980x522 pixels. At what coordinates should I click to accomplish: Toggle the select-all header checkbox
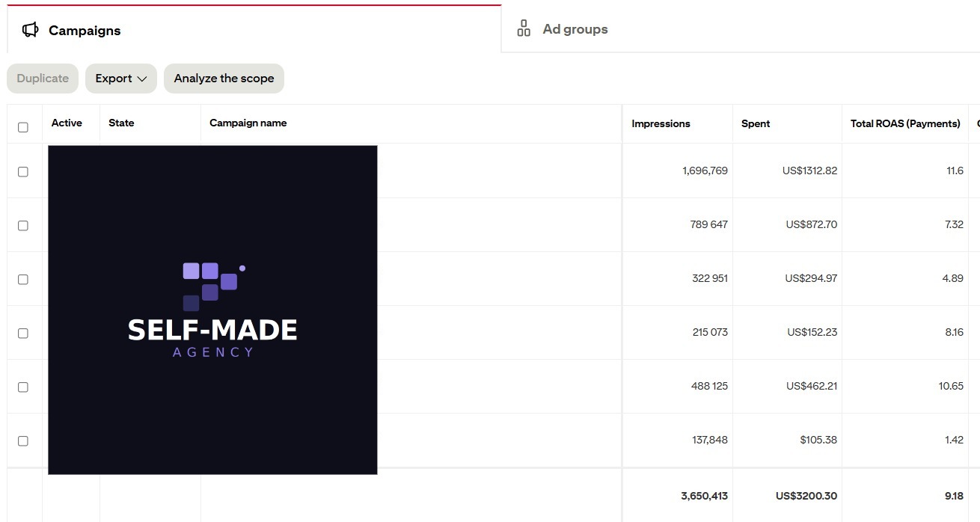(x=23, y=127)
